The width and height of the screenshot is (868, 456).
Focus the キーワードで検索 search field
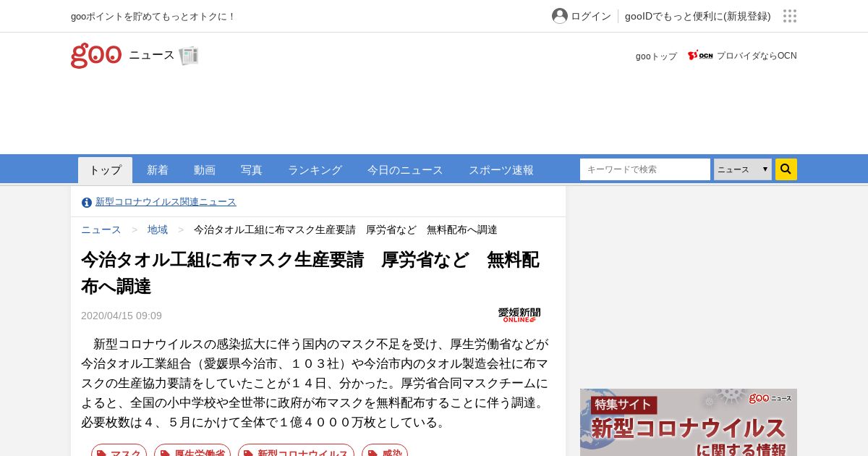point(645,169)
